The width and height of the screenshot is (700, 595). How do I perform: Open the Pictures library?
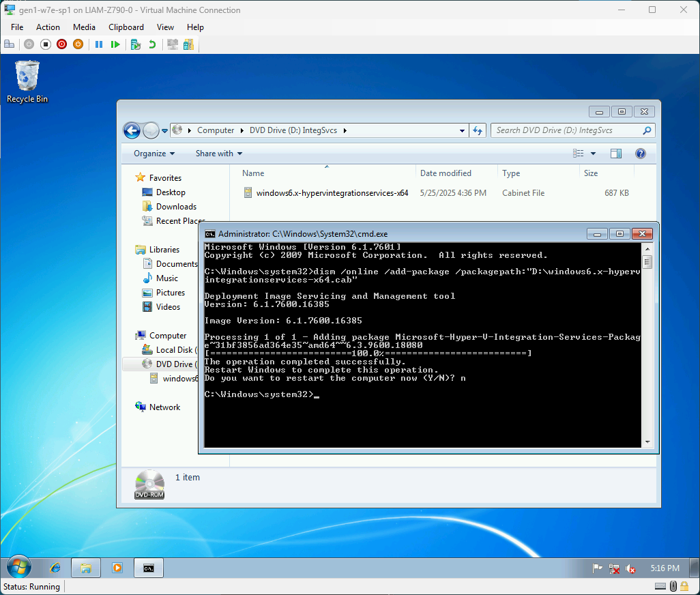click(170, 292)
